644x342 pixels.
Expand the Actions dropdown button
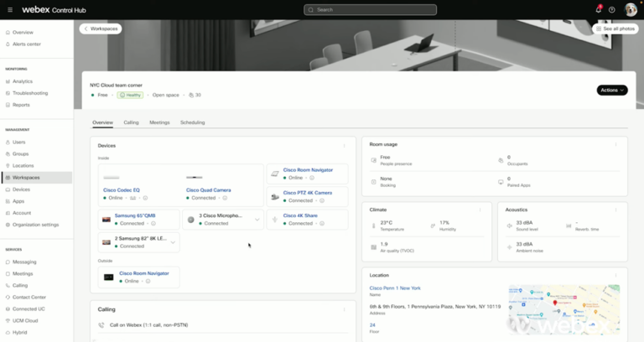click(611, 90)
